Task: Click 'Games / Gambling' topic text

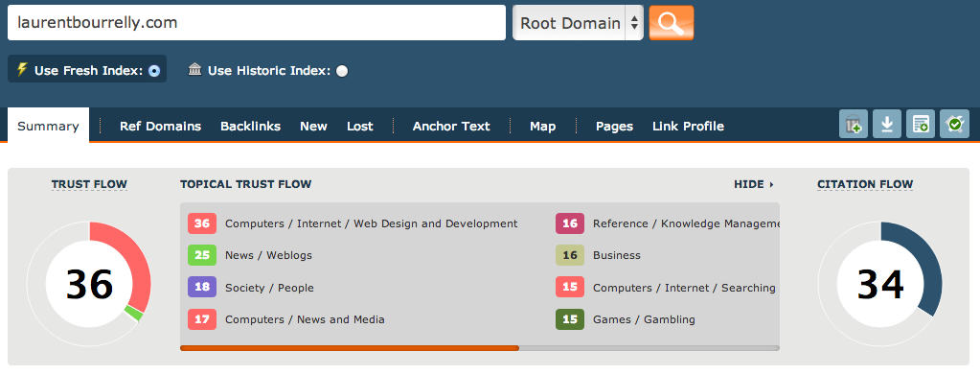Action: (644, 319)
